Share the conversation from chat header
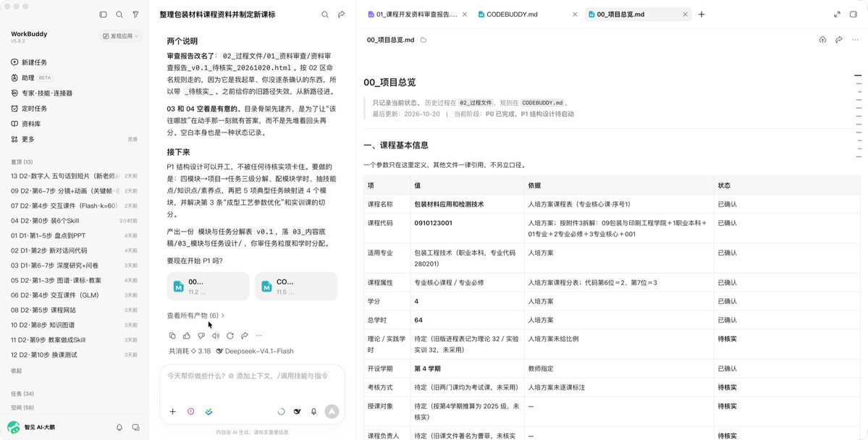Screen dimensions: 868x440 (x=341, y=14)
